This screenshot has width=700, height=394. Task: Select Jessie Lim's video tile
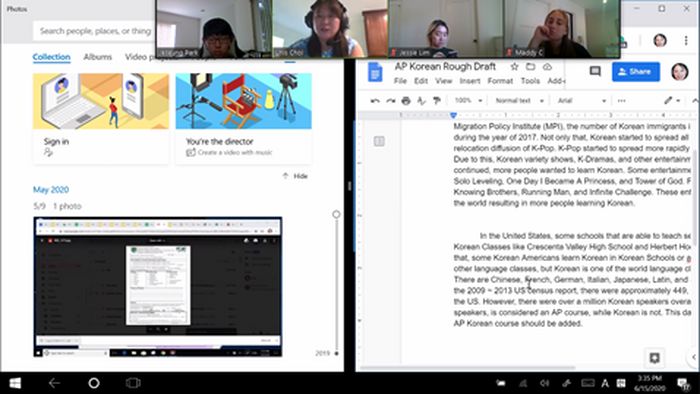pyautogui.click(x=446, y=29)
